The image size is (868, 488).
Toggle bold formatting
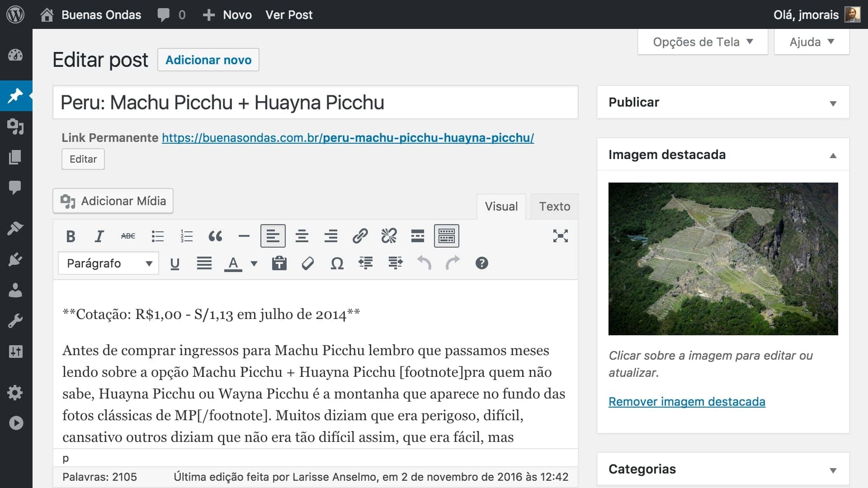(71, 236)
